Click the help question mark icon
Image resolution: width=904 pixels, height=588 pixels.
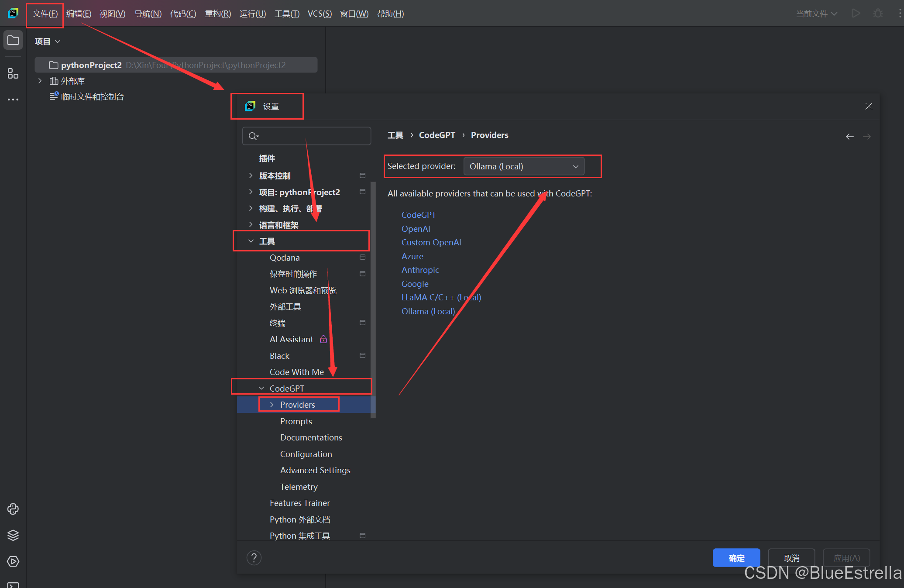point(254,557)
